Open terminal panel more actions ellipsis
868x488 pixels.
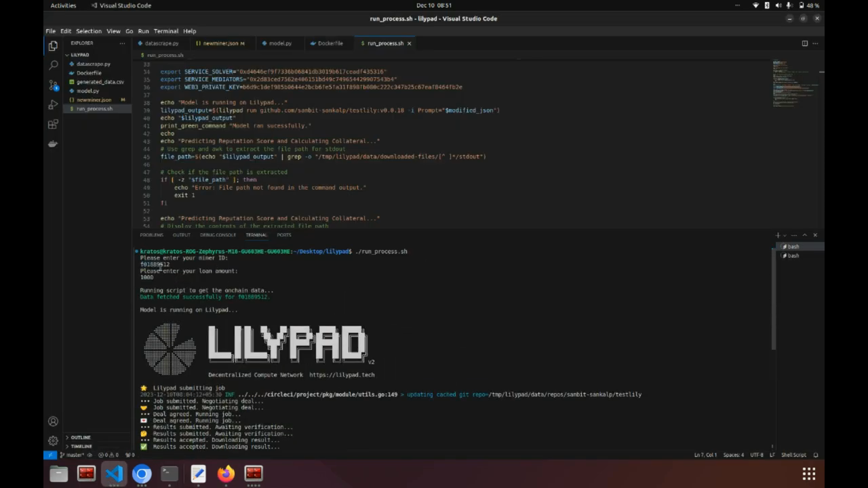794,235
